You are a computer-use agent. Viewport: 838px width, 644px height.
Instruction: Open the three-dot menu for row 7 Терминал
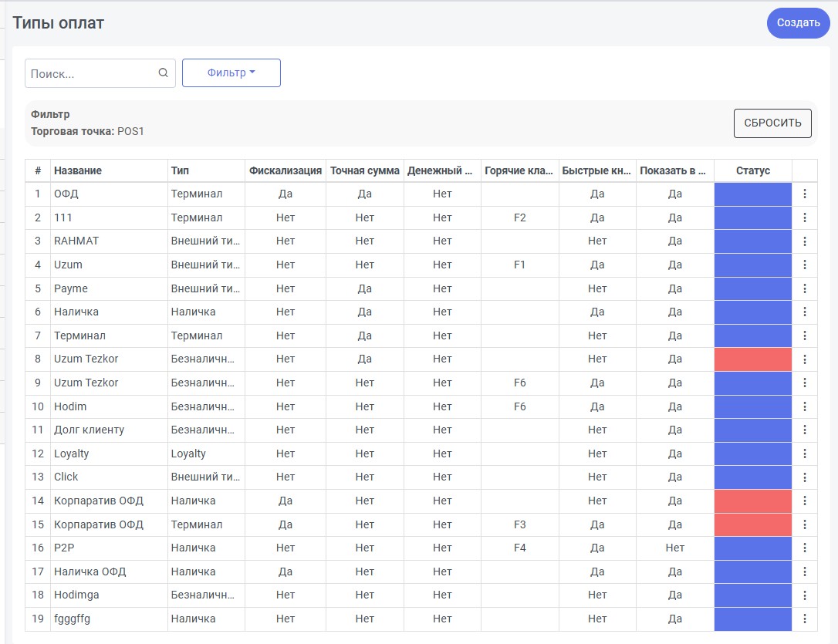click(804, 336)
